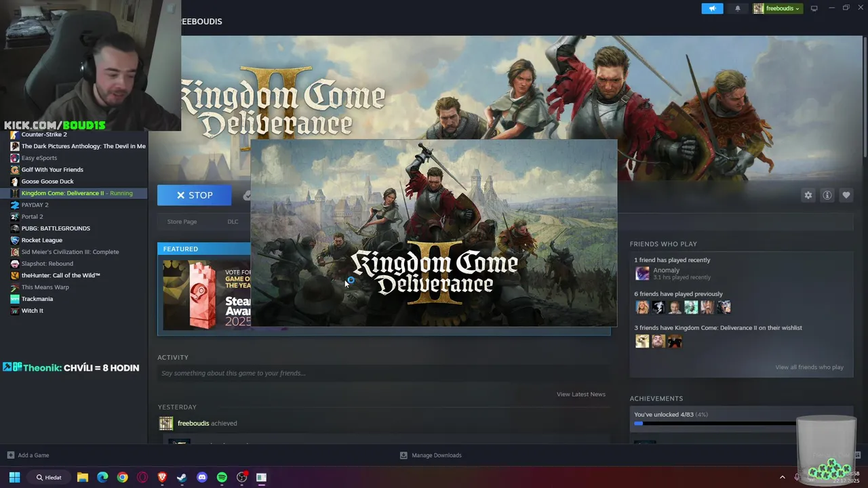Click the Rocket League game icon

(15, 240)
